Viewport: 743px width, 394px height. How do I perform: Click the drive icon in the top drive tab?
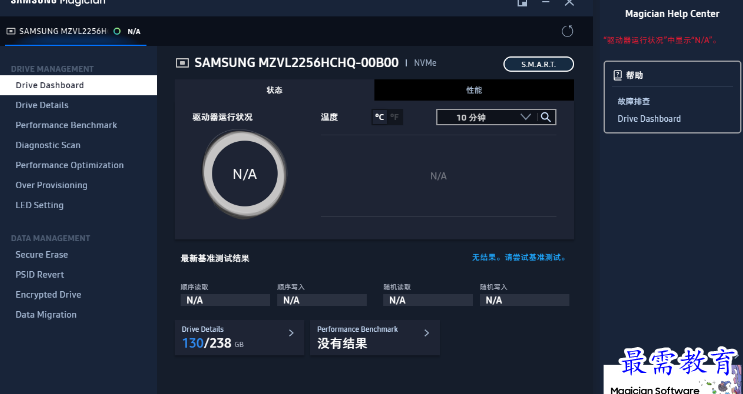[x=10, y=31]
